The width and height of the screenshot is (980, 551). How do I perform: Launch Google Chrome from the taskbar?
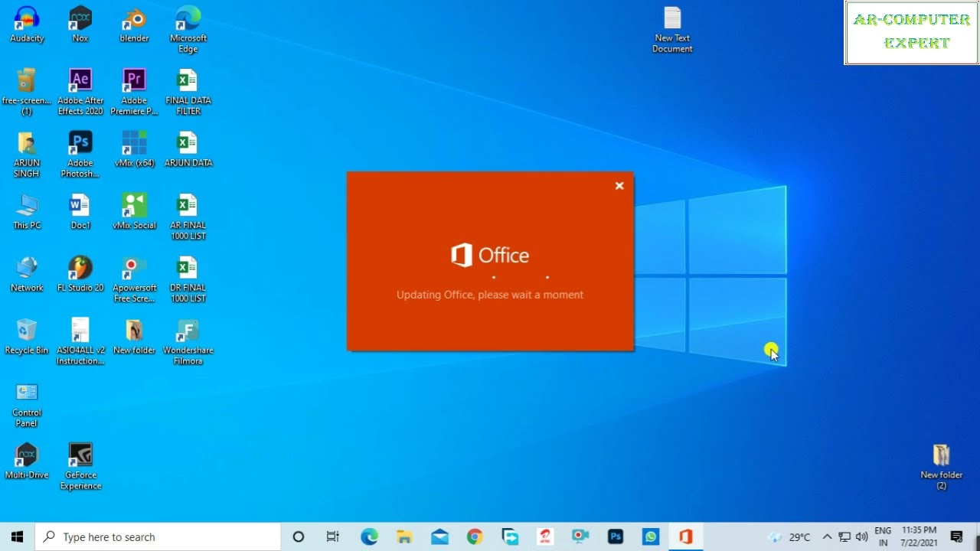click(x=475, y=536)
